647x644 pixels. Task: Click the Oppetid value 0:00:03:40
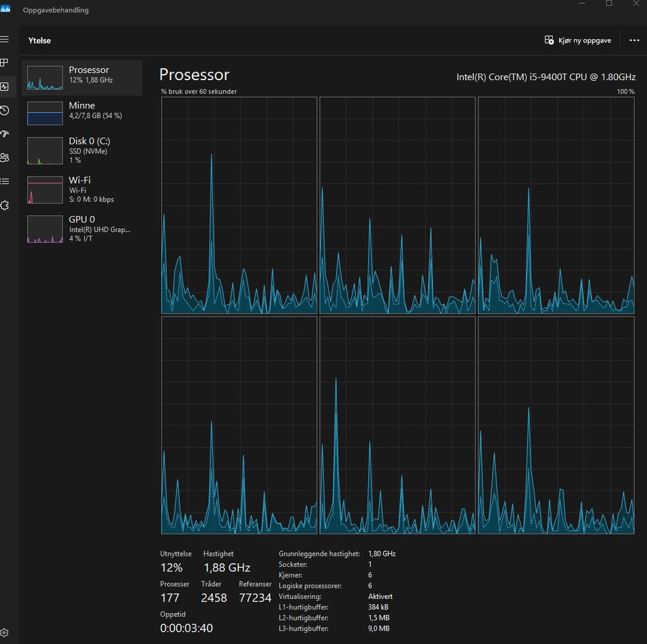coord(187,628)
